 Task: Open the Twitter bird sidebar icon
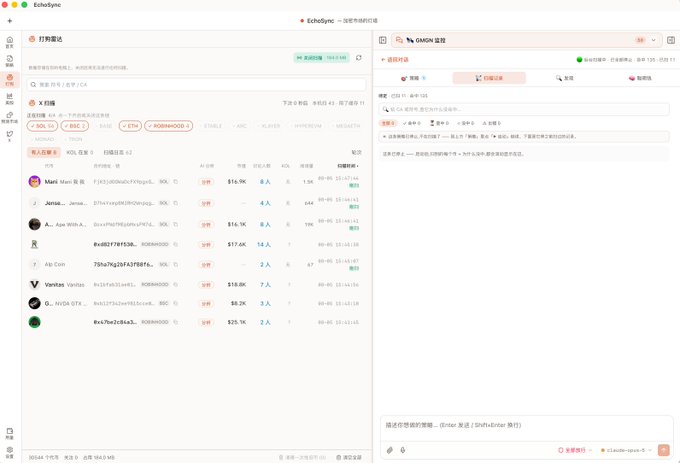10,136
